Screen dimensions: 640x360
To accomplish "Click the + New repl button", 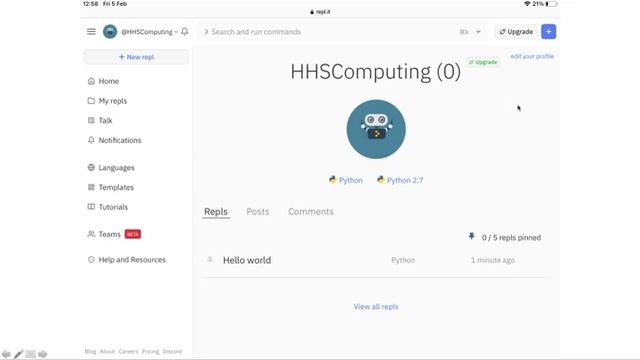I will (x=136, y=57).
